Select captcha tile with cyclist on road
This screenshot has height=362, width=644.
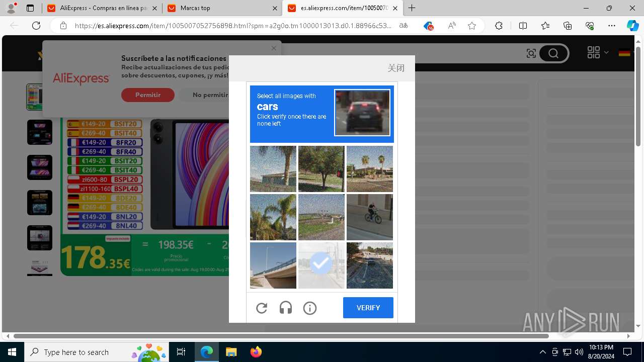(370, 217)
